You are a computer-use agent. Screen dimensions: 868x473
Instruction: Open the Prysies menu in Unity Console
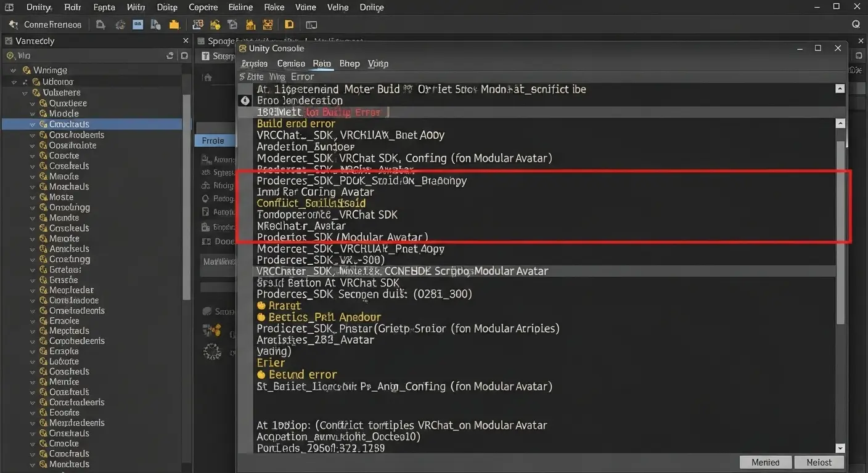click(254, 63)
